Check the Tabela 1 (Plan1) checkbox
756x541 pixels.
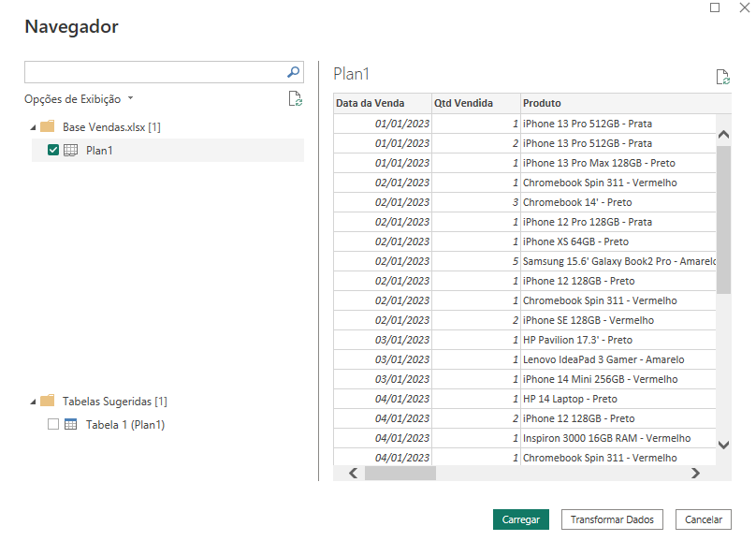click(x=53, y=424)
